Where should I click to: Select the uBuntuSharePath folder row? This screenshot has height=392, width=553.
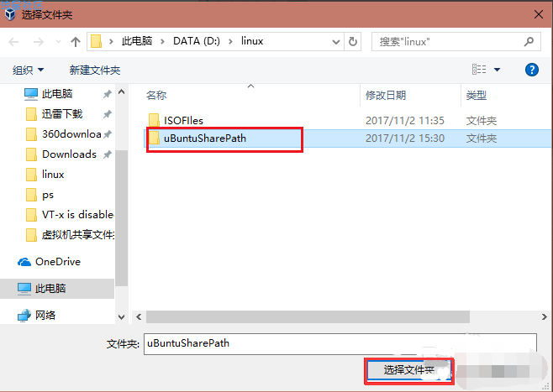[x=348, y=139]
